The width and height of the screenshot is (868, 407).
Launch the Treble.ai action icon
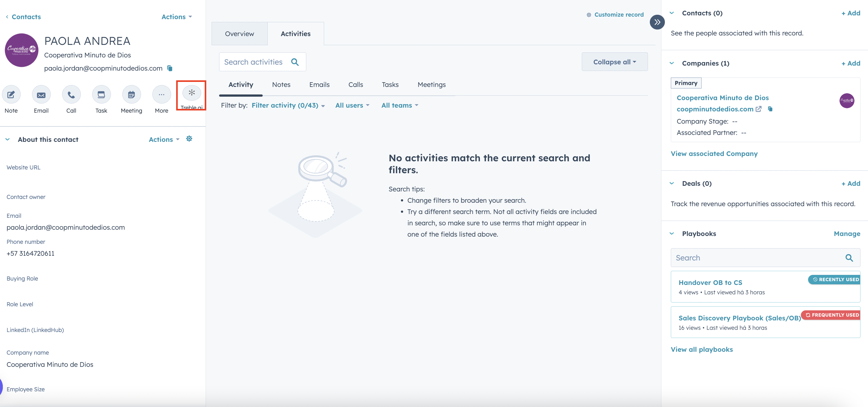pyautogui.click(x=192, y=93)
